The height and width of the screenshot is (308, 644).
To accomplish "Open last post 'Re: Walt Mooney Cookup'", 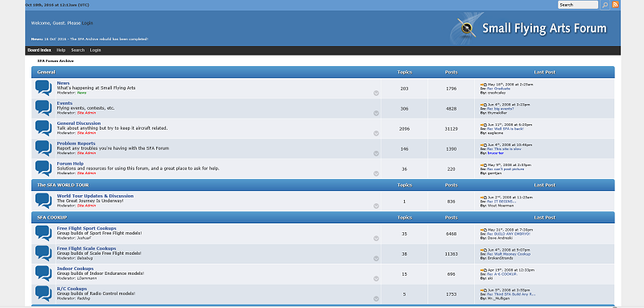I will point(509,254).
